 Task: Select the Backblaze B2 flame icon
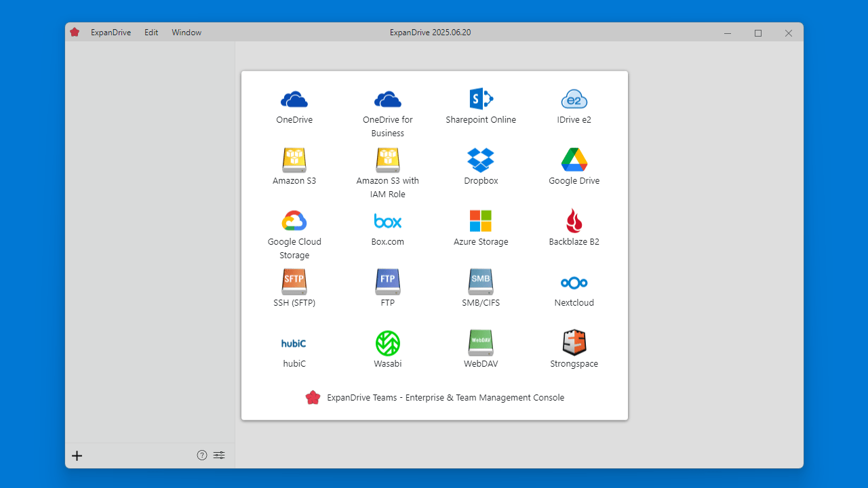coord(574,221)
